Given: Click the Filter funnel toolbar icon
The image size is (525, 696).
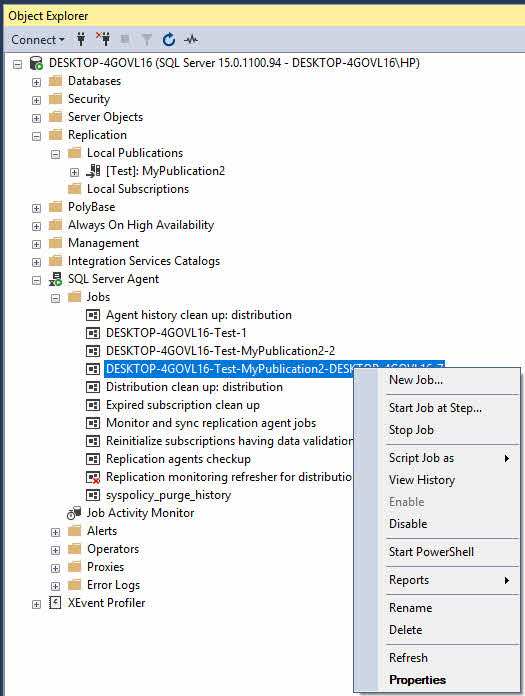Looking at the screenshot, I should (x=146, y=40).
